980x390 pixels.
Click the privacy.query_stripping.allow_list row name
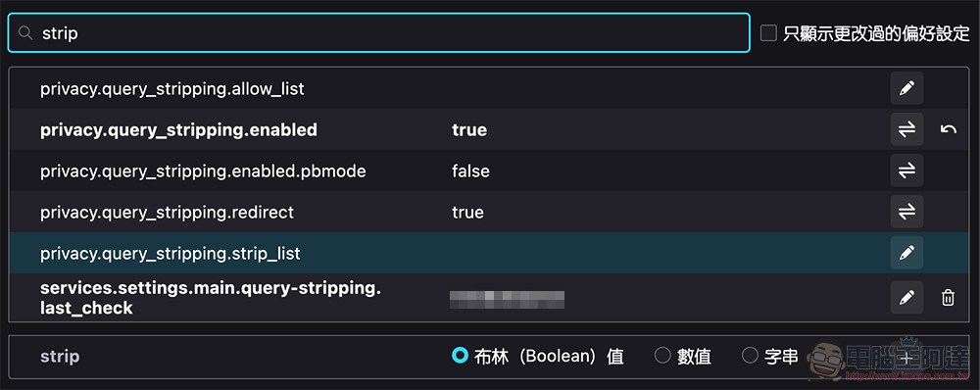(x=171, y=89)
